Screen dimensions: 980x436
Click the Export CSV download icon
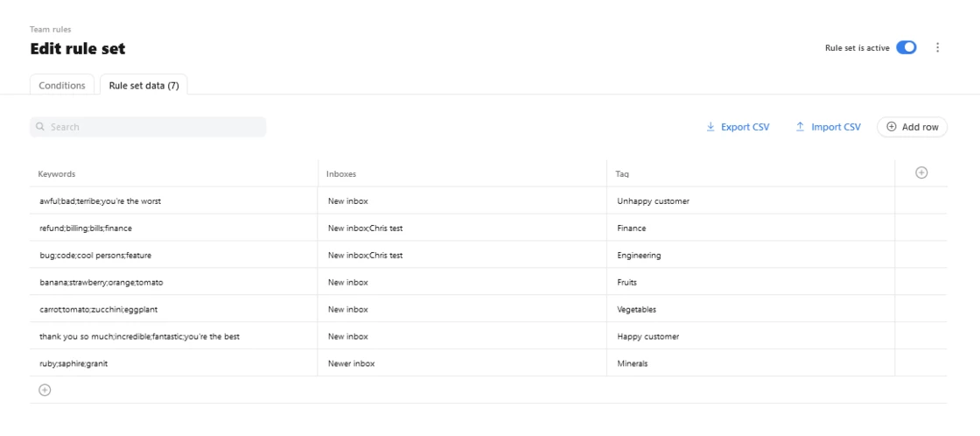tap(710, 127)
